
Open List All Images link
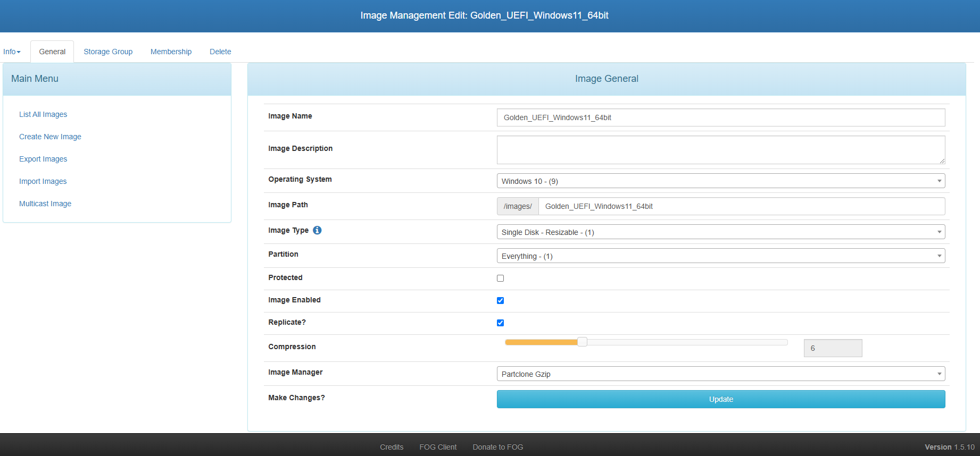(43, 114)
